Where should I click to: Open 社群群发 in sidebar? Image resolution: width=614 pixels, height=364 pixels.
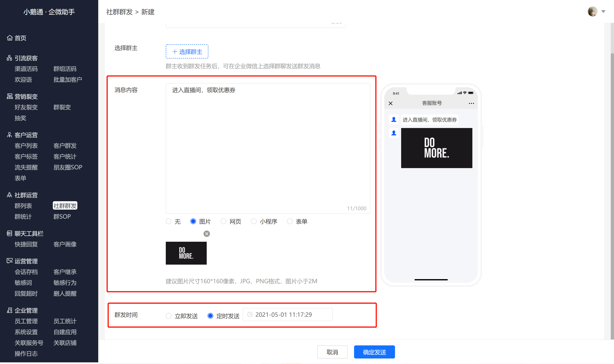[x=65, y=206]
